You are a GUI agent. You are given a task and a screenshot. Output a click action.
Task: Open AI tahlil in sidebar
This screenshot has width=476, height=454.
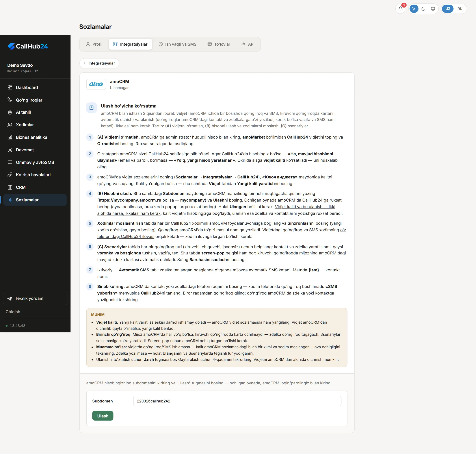click(35, 112)
